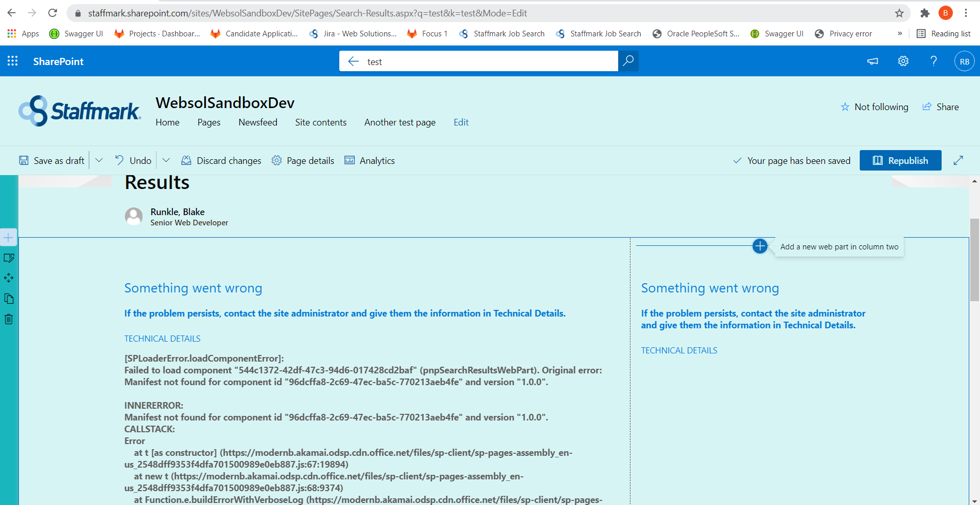Viewport: 980px width, 505px height.
Task: Expand the Save as draft dropdown
Action: pos(99,160)
